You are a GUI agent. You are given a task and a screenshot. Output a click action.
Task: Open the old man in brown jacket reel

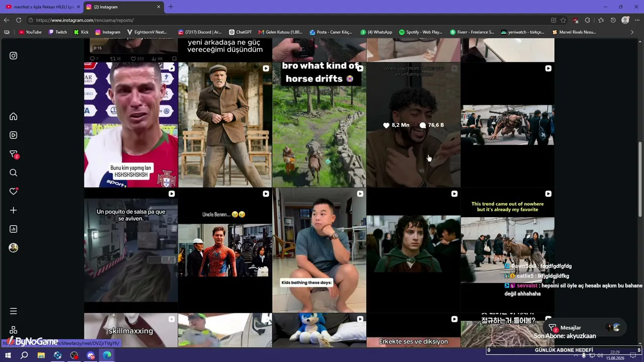tap(225, 125)
